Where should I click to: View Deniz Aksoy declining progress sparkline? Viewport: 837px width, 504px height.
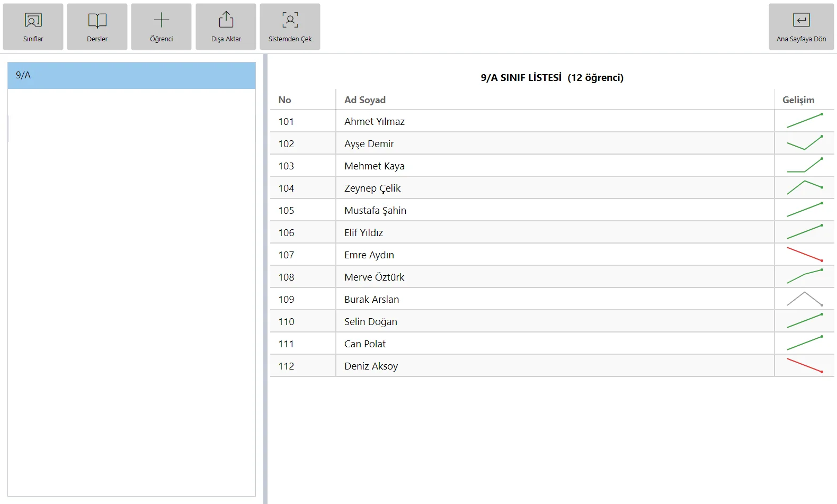tap(805, 366)
